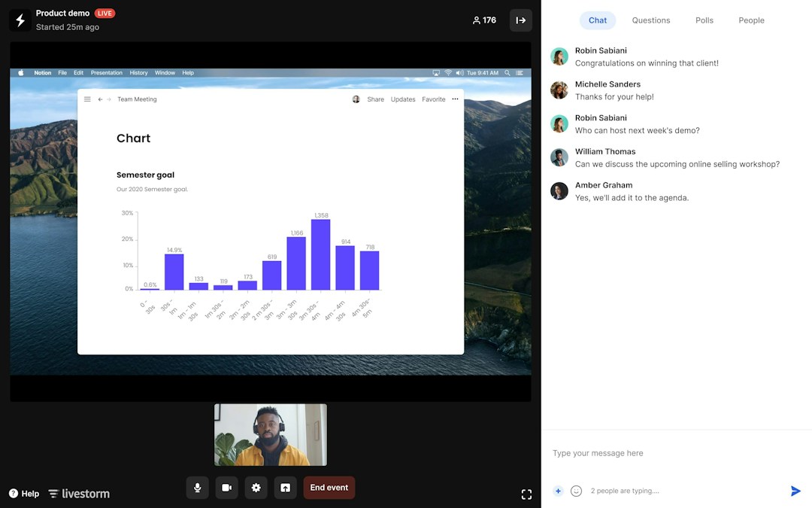Open the emoji picker
The width and height of the screenshot is (812, 508).
point(576,491)
